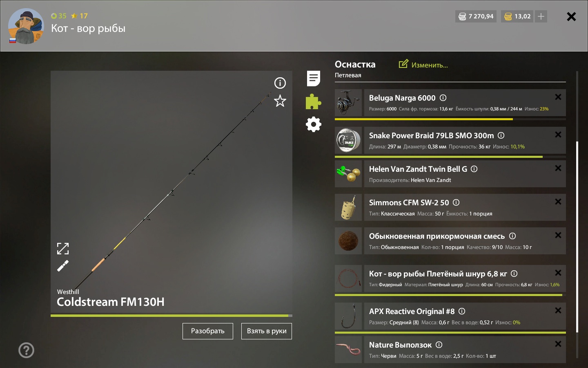Image resolution: width=588 pixels, height=368 pixels.
Task: Click the Разобрать button
Action: click(208, 331)
